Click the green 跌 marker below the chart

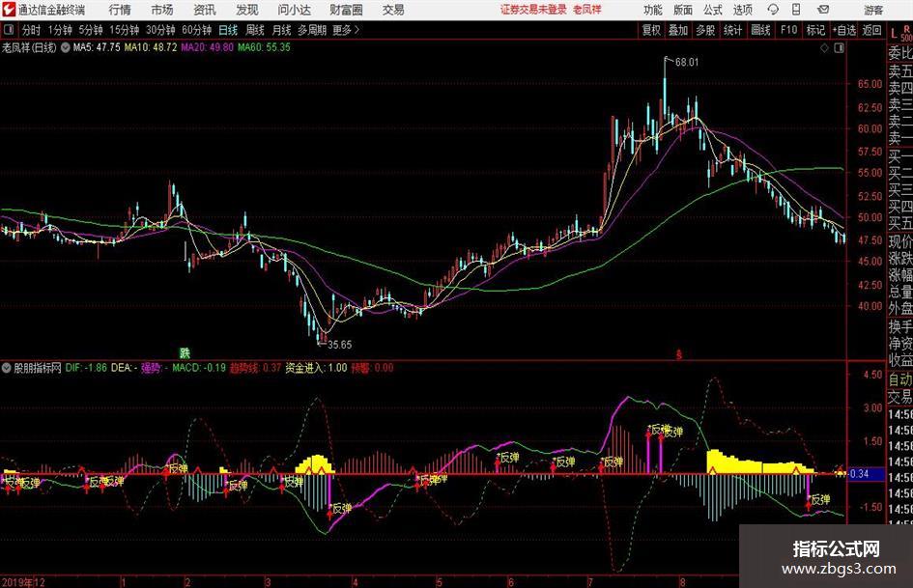185,352
